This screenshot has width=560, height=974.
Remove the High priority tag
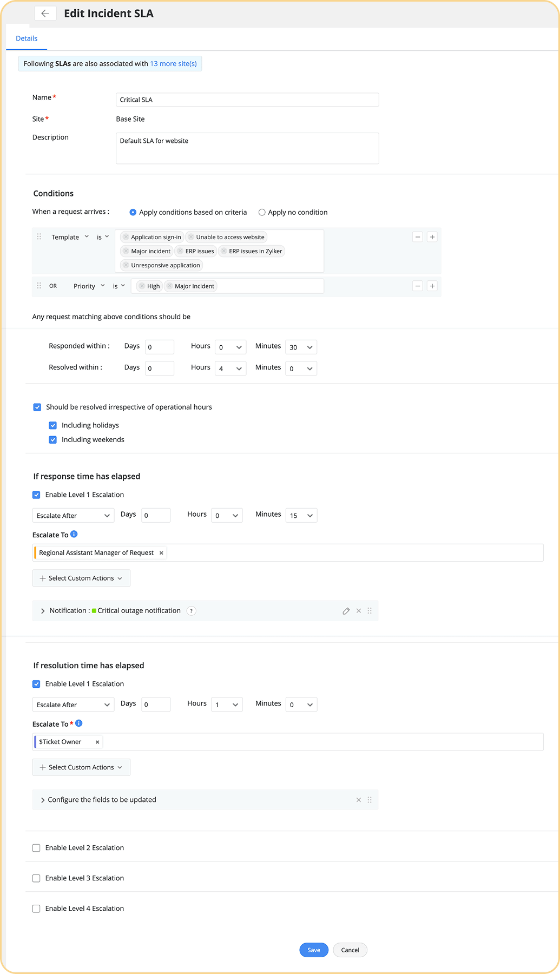(x=142, y=286)
